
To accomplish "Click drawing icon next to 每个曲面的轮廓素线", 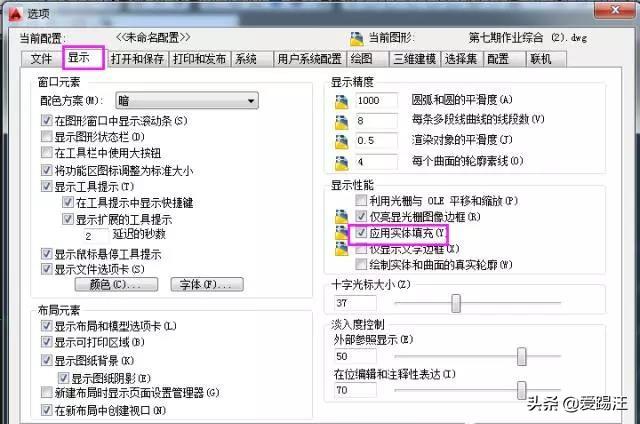I will point(342,162).
